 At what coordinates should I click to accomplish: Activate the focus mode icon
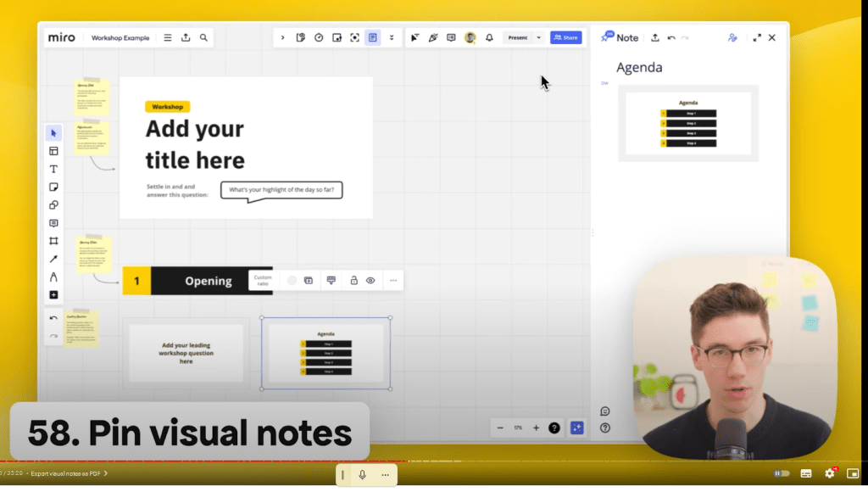[x=355, y=37]
